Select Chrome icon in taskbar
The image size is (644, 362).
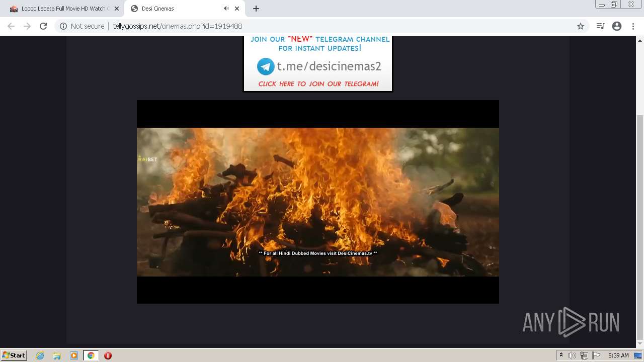click(91, 355)
